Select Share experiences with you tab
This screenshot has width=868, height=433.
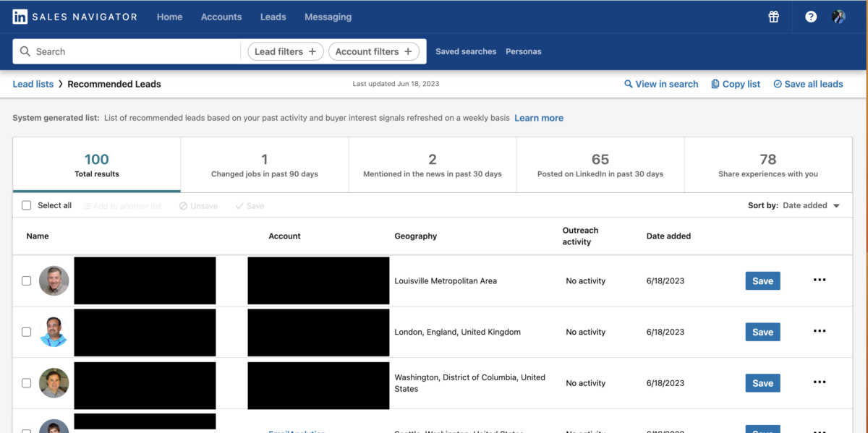click(768, 165)
